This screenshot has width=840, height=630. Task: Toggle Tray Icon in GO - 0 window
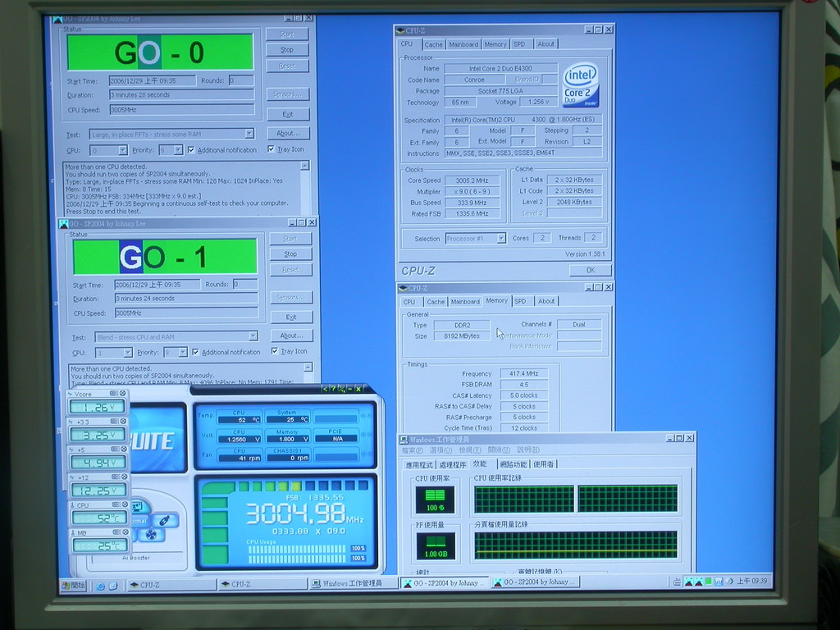coord(271,149)
